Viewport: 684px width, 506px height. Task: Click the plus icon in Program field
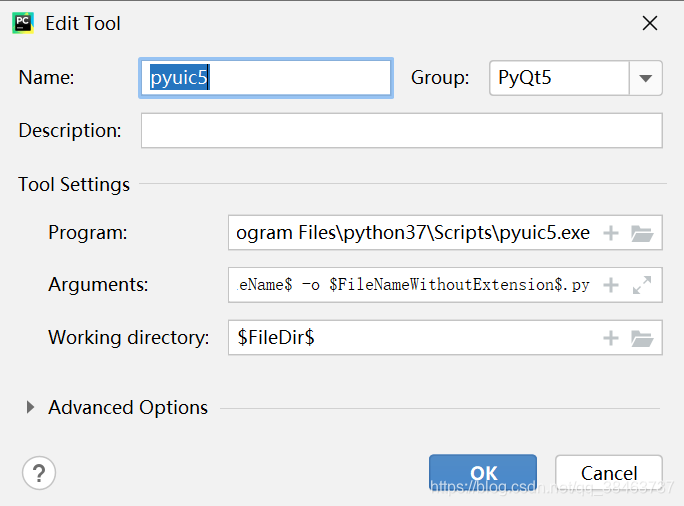coord(611,233)
